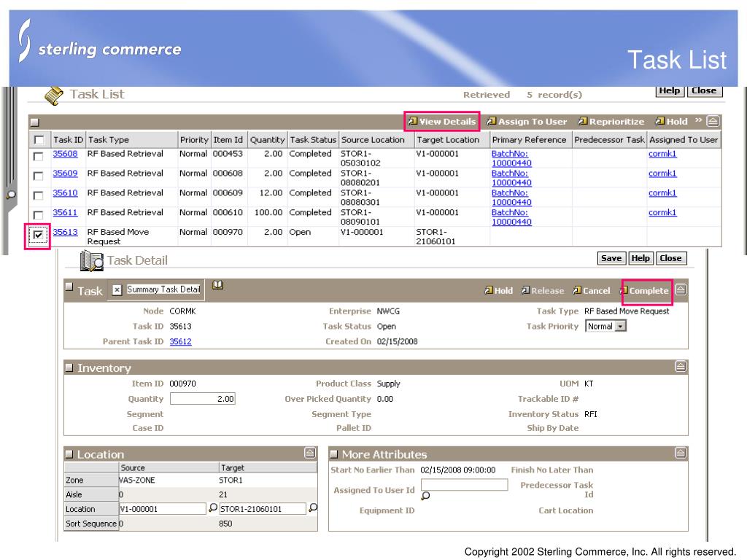This screenshot has width=747, height=560.
Task: Open Task ID link 35611
Action: pyautogui.click(x=65, y=212)
